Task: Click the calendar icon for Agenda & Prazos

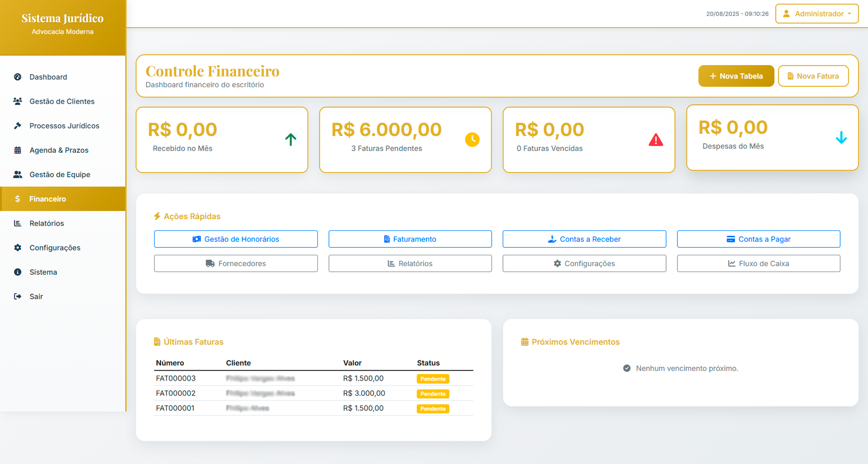Action: pos(18,150)
